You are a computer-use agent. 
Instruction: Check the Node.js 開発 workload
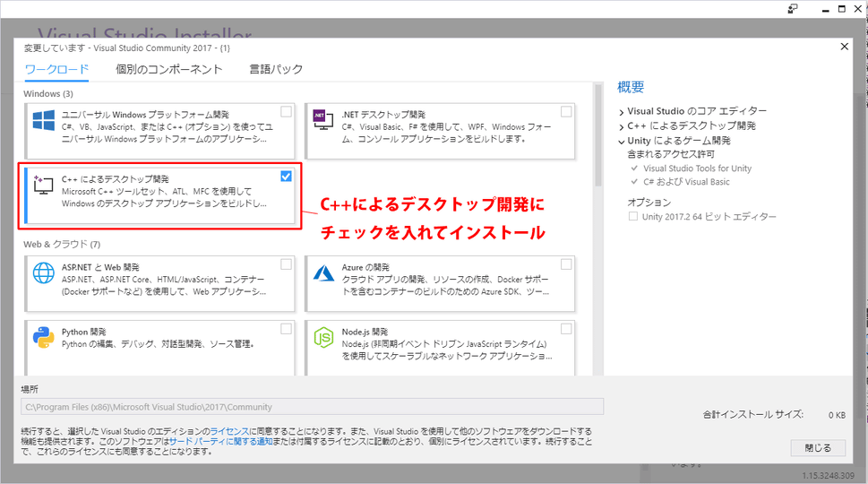pos(566,329)
